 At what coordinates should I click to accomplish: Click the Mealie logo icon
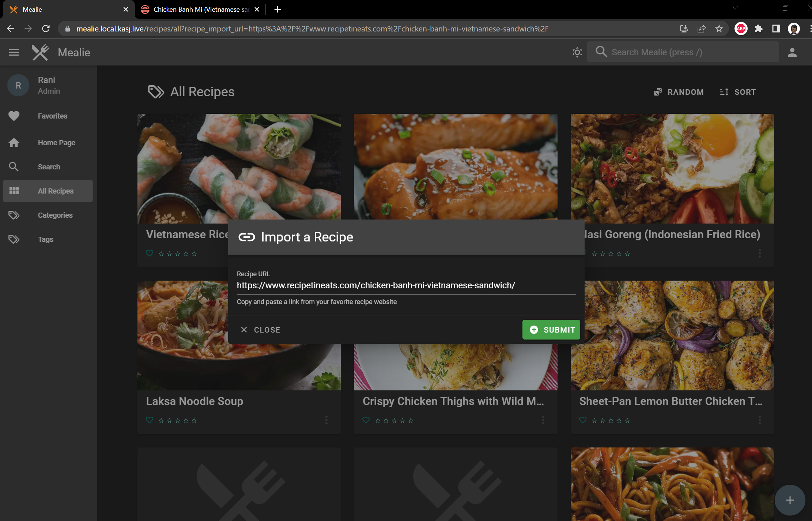tap(40, 52)
